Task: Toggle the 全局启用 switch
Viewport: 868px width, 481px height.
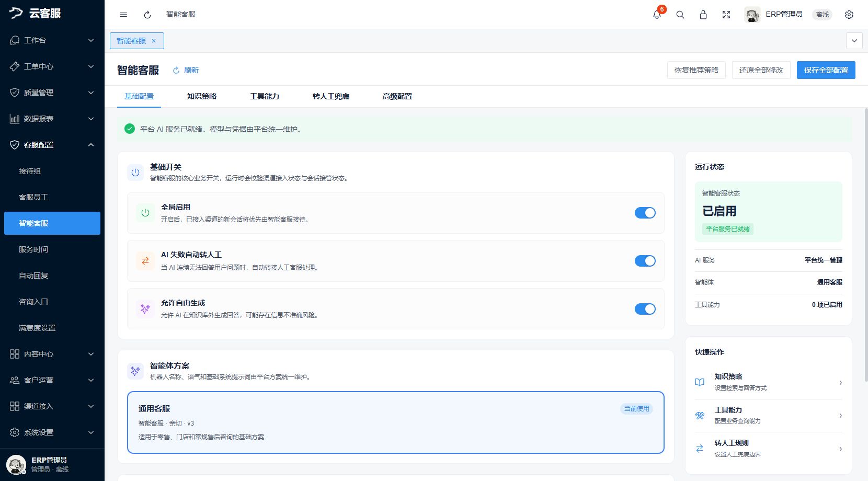Action: tap(645, 213)
